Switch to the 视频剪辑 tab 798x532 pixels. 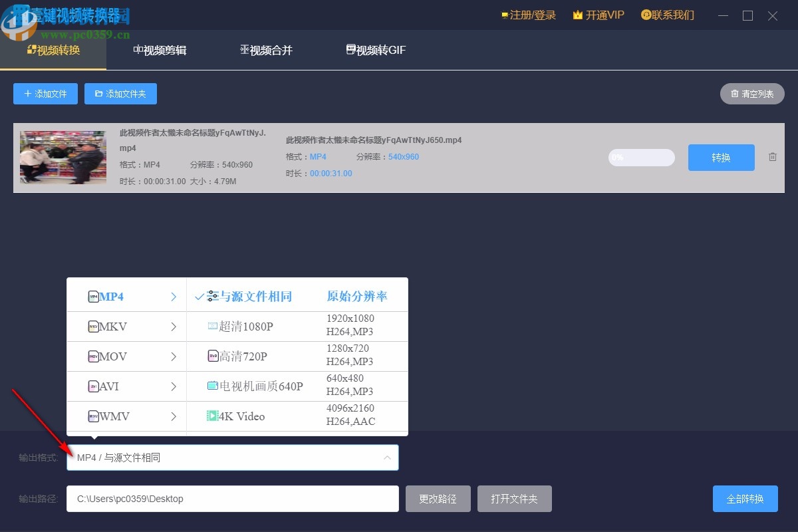(x=160, y=49)
